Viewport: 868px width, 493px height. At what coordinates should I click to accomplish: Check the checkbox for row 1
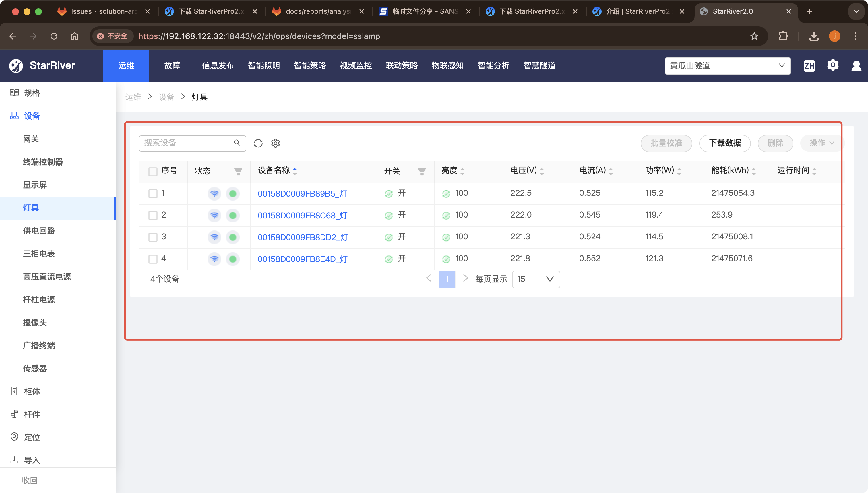click(x=153, y=194)
